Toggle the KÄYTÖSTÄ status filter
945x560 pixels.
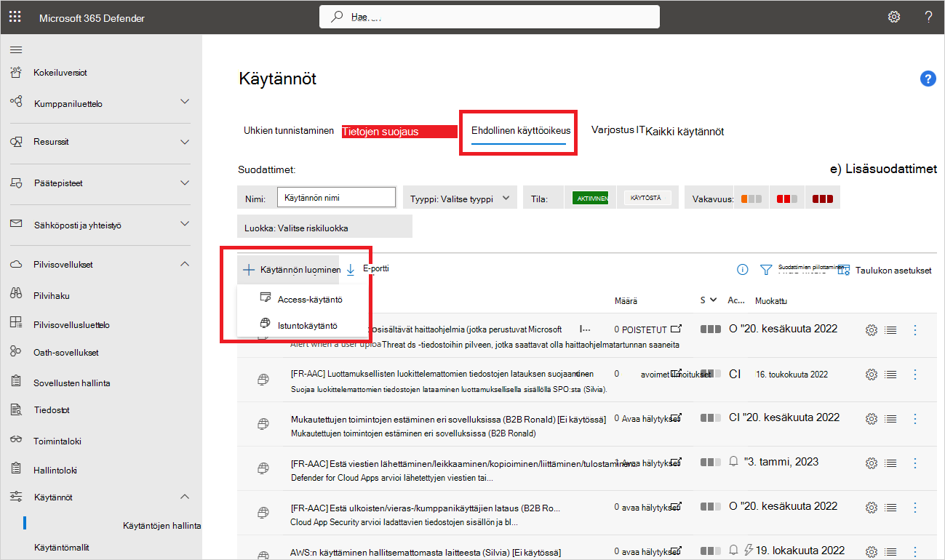(646, 198)
